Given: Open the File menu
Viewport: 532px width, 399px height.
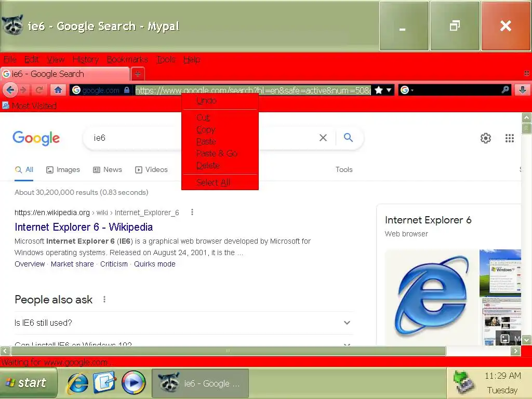Looking at the screenshot, I should 10,59.
